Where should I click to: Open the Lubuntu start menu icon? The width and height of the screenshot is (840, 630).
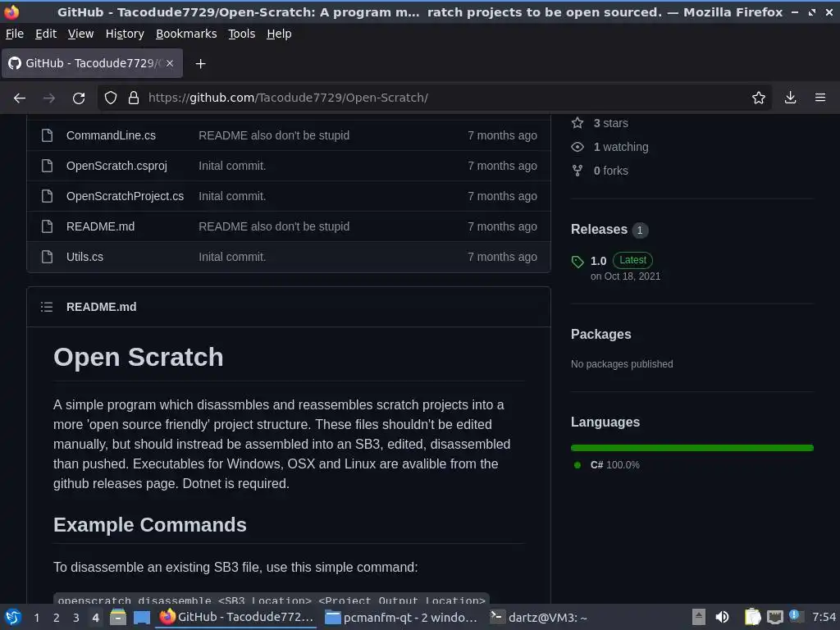(13, 617)
